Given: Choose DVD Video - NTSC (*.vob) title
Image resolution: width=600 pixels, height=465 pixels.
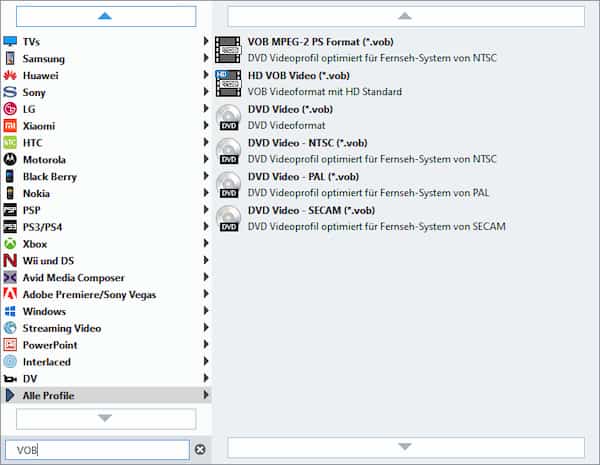Looking at the screenshot, I should click(307, 143).
